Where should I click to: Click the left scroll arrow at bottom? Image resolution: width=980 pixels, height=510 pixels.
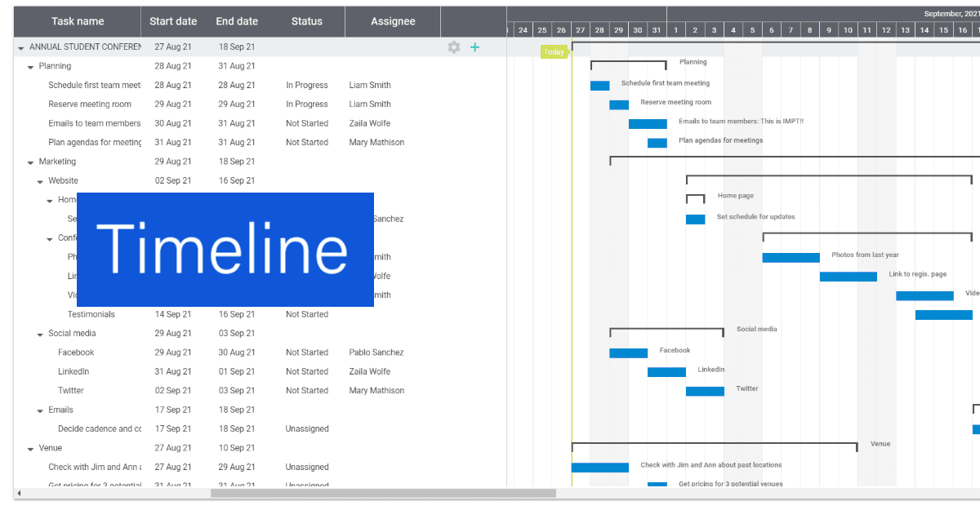pos(20,493)
